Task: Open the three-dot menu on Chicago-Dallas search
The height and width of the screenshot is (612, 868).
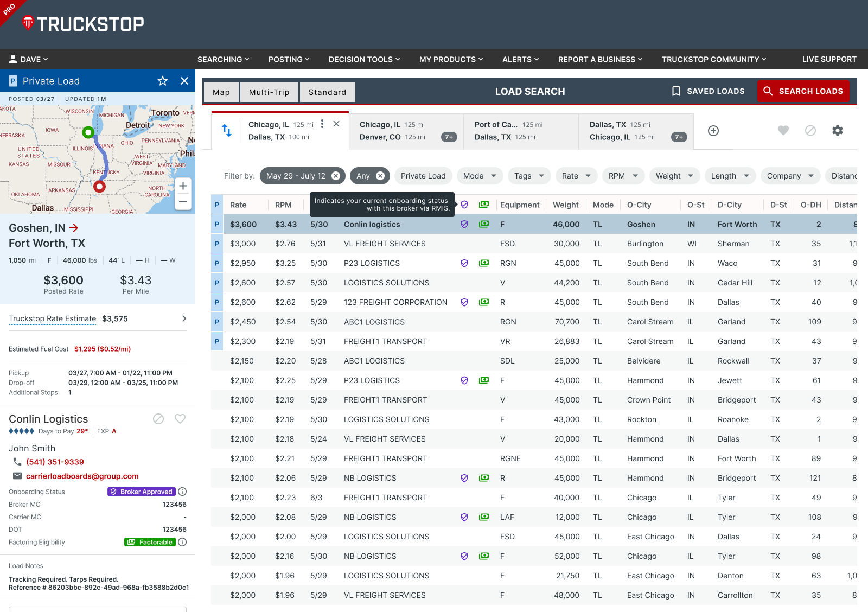Action: 322,124
